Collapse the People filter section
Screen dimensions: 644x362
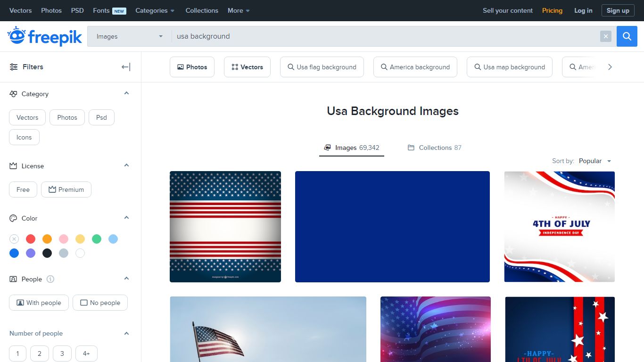tap(126, 279)
